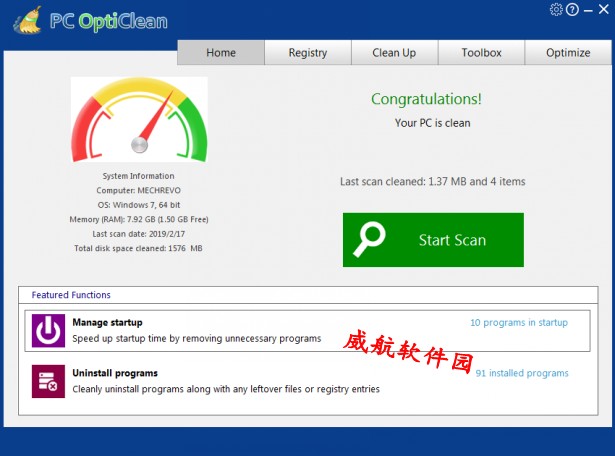615x456 pixels.
Task: Click 'Last scan date: 2019/2/17' text
Action: pos(138,234)
